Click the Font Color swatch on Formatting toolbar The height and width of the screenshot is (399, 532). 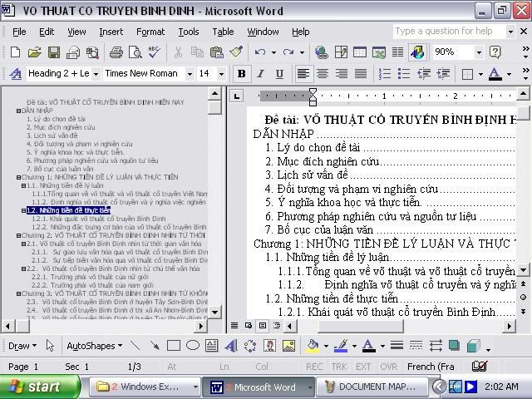click(x=494, y=74)
